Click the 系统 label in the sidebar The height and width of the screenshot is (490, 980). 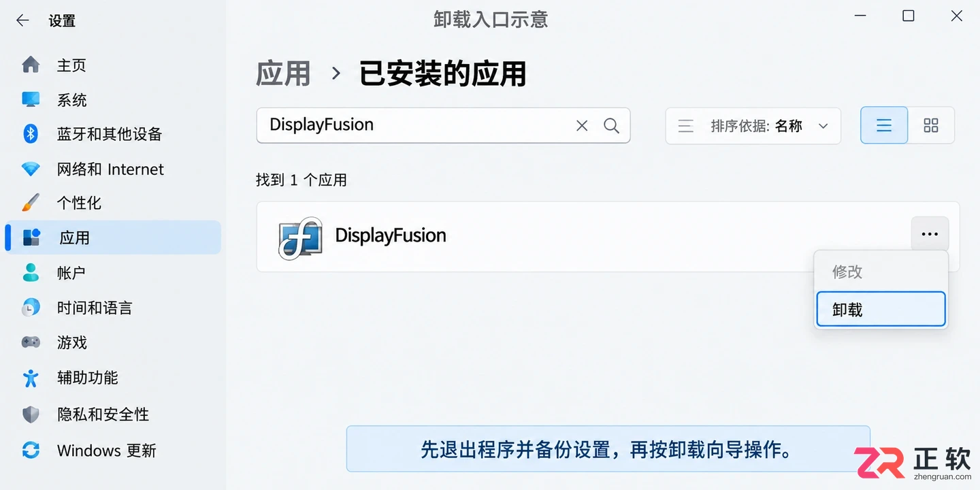[72, 100]
